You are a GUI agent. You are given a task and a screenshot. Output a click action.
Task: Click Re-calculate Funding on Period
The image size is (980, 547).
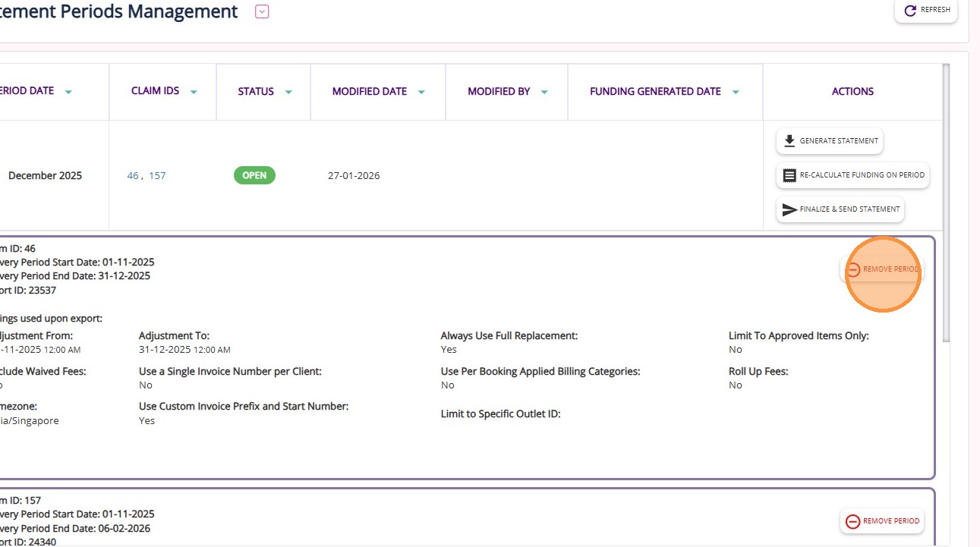click(852, 175)
